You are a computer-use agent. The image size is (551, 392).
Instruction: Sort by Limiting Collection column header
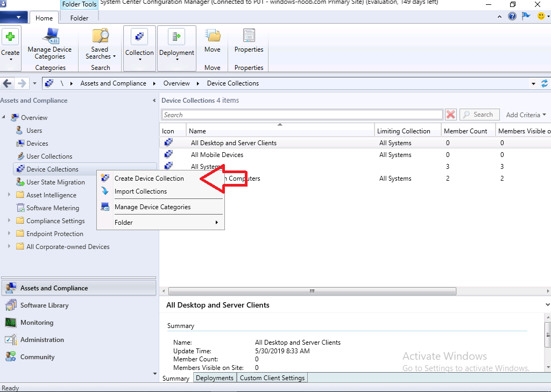click(408, 131)
